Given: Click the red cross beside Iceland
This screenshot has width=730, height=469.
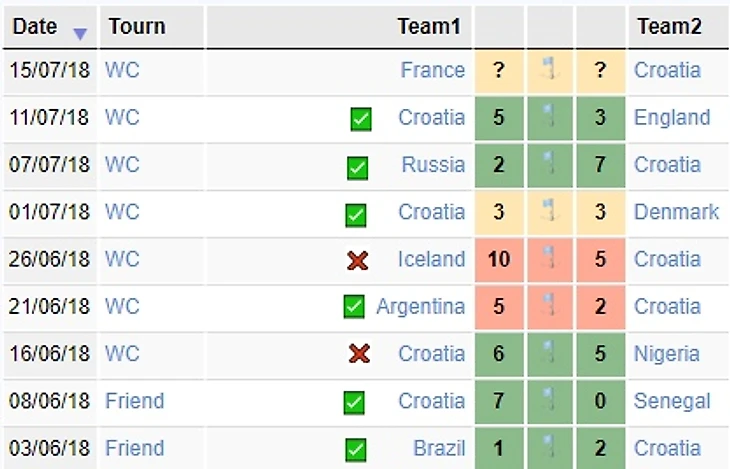Looking at the screenshot, I should click(x=357, y=261).
